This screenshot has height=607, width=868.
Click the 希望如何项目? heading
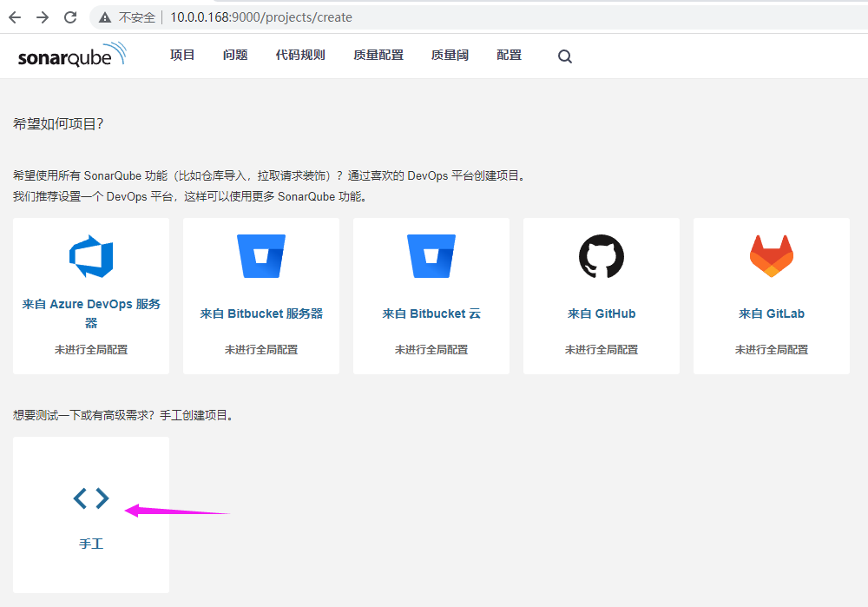pyautogui.click(x=58, y=123)
